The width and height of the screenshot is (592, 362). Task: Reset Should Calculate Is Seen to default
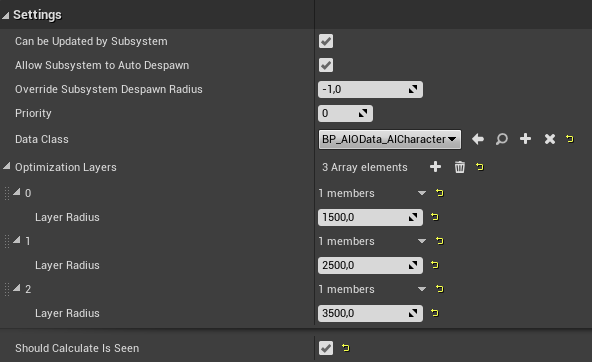click(345, 348)
